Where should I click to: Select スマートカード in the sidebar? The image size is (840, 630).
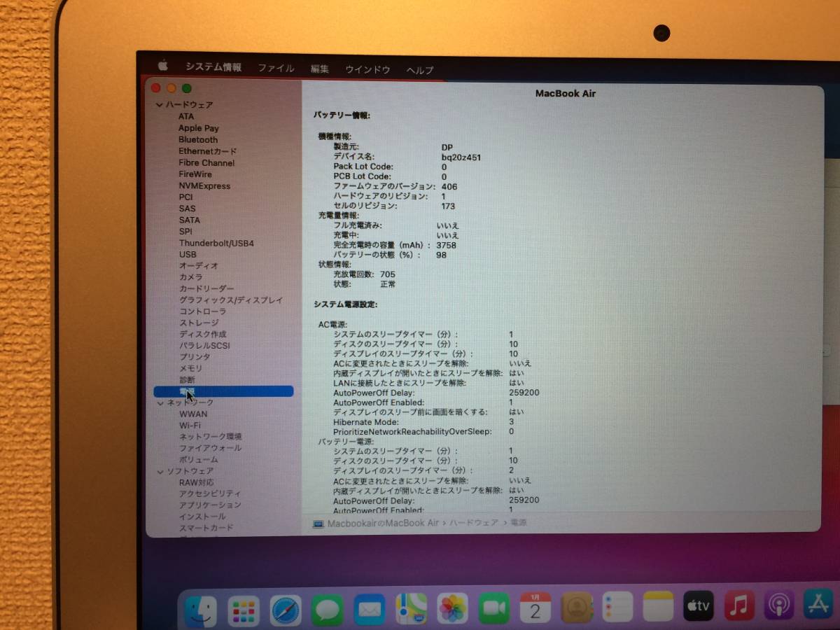click(x=206, y=528)
